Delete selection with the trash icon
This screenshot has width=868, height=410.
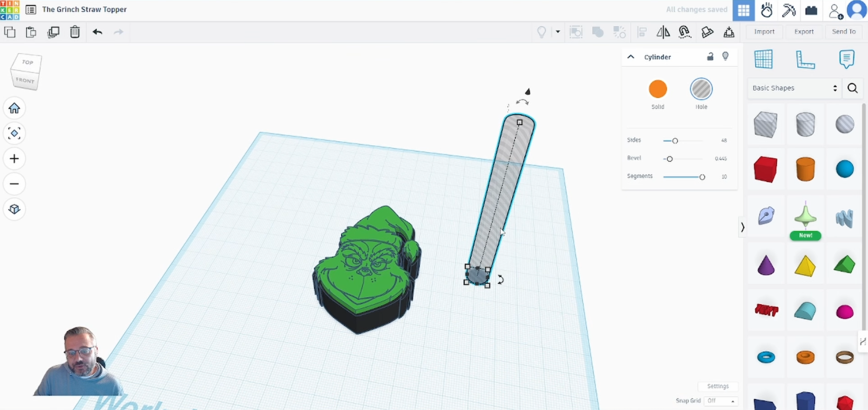75,32
